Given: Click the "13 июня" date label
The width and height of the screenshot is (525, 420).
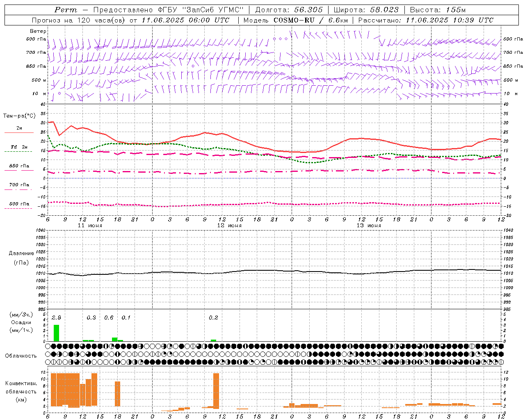Looking at the screenshot, I should [x=369, y=226].
